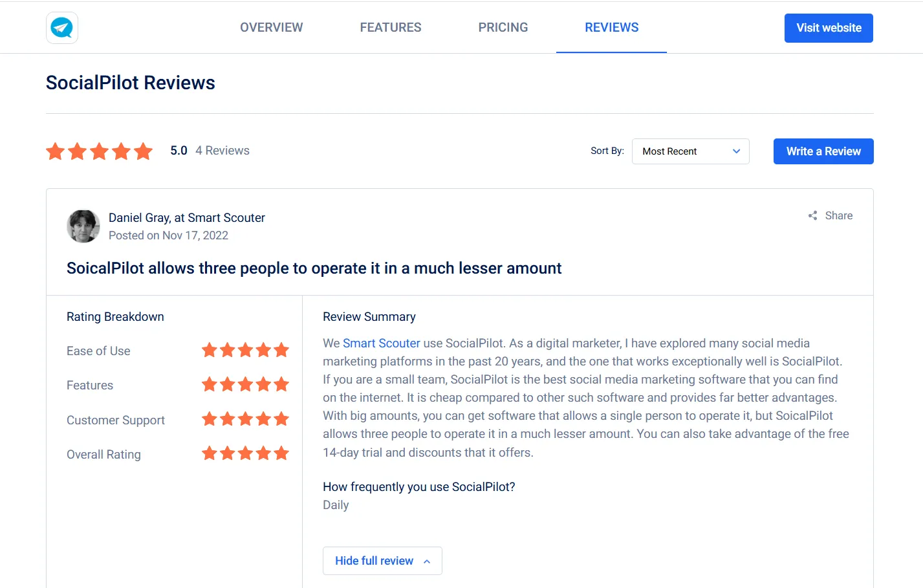
Task: Click the Overall Rating star row
Action: click(x=246, y=453)
